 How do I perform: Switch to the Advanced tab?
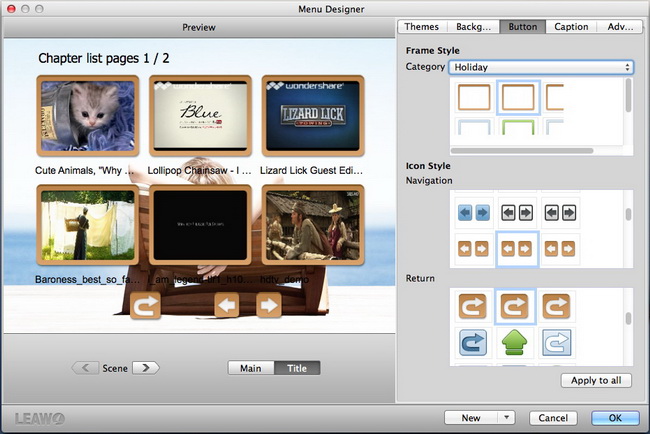pyautogui.click(x=620, y=27)
